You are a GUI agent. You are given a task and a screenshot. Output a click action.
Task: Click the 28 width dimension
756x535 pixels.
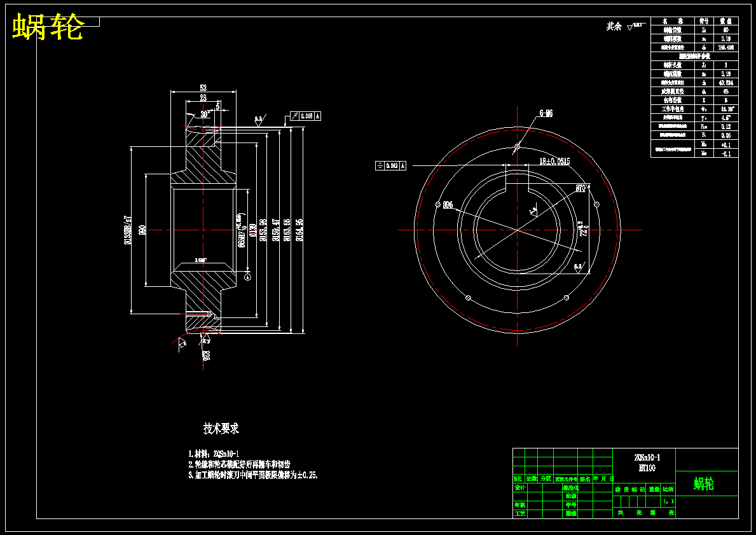pos(203,98)
